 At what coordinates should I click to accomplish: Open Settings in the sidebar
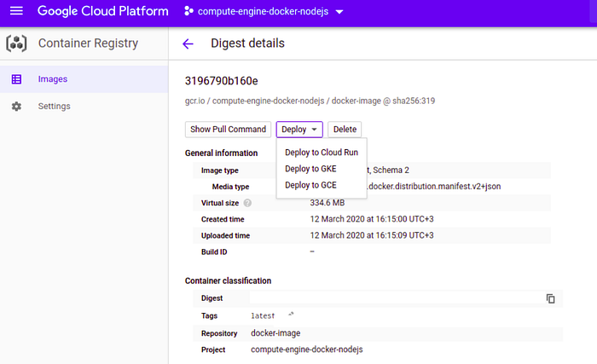tap(84, 107)
